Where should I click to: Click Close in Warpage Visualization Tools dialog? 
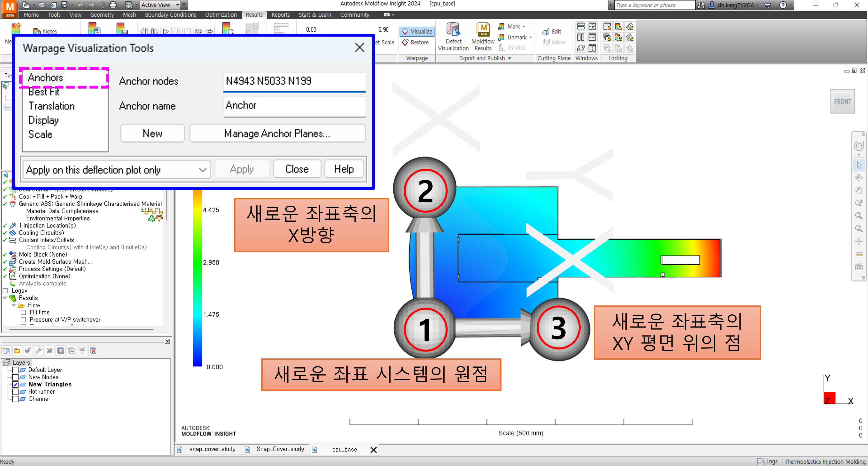[297, 169]
